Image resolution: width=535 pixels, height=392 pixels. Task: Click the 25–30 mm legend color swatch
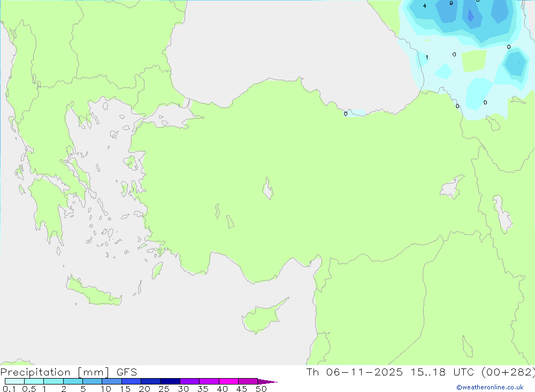coord(170,381)
